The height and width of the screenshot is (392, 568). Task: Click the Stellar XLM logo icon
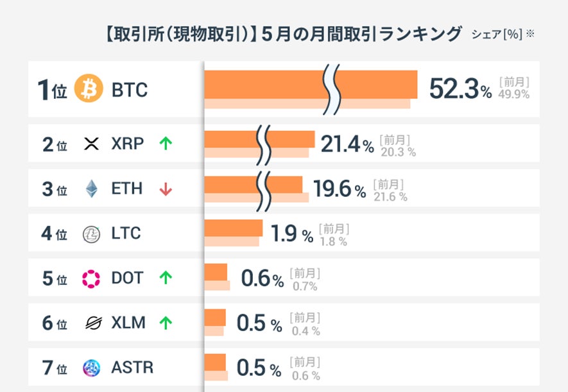[92, 323]
